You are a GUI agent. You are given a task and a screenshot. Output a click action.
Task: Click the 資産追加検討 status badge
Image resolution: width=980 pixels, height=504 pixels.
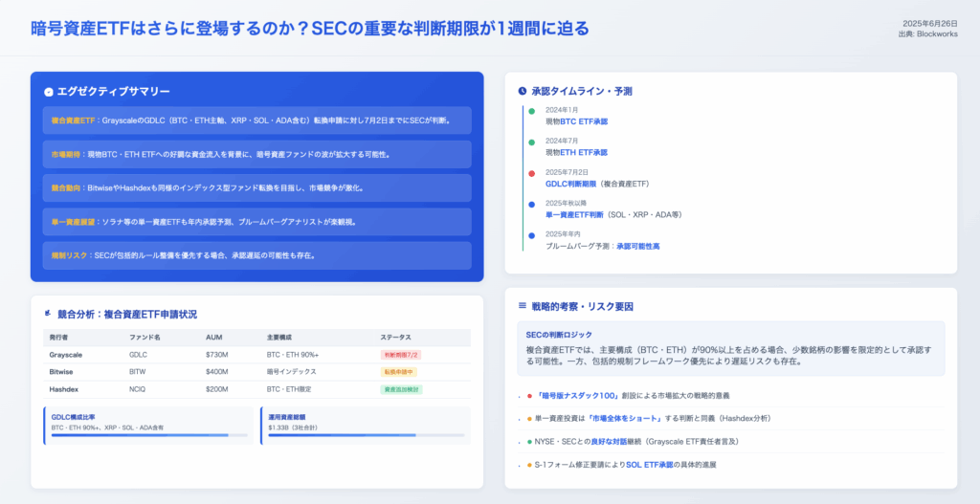[x=401, y=389]
